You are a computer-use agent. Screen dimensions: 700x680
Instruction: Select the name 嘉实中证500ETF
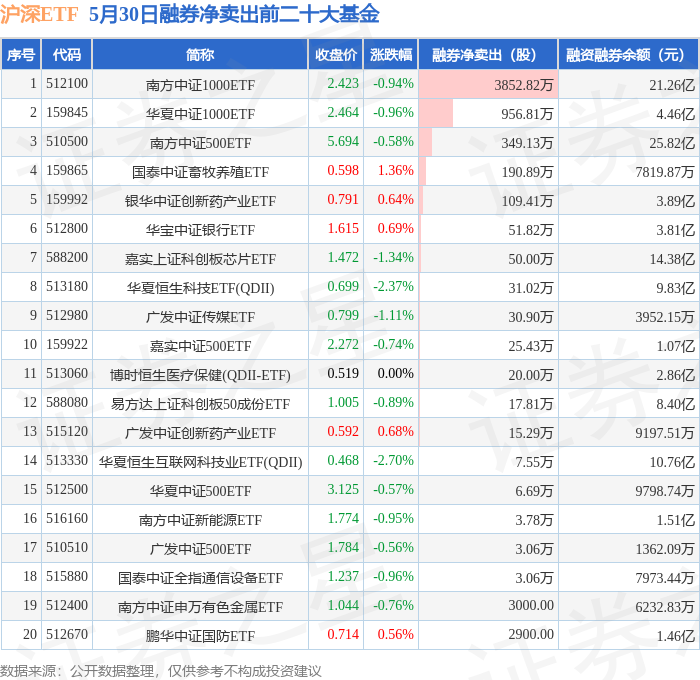click(x=200, y=346)
